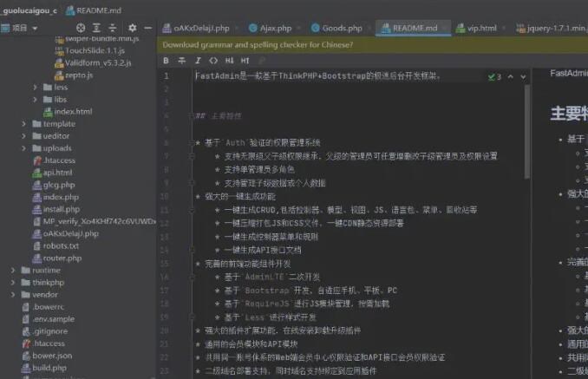The width and height of the screenshot is (588, 379).
Task: Expand the template folder
Action: (24, 124)
